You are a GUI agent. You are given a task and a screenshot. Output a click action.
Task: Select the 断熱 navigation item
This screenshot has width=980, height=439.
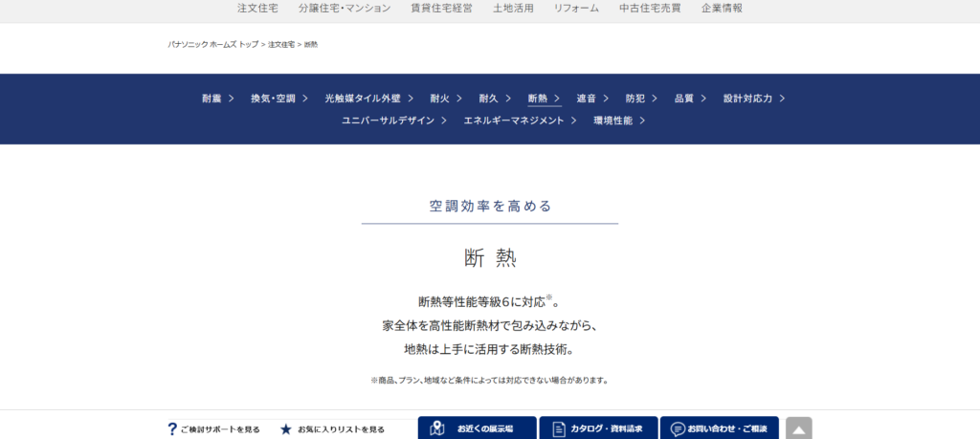(x=538, y=99)
